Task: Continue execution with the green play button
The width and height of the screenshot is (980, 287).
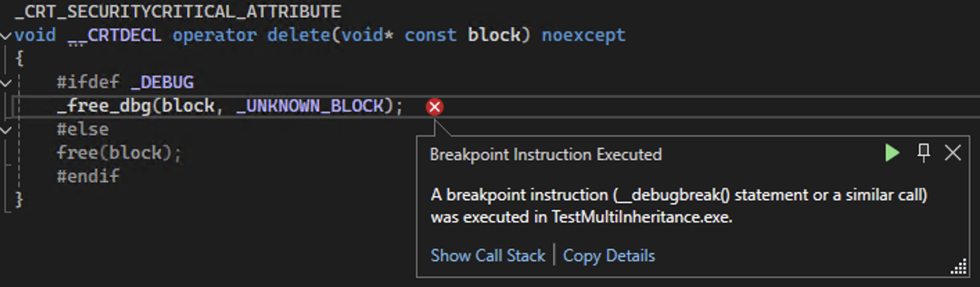Action: (893, 153)
